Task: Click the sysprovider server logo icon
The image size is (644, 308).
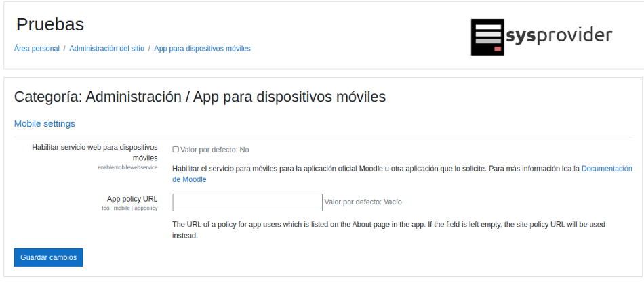Action: [x=487, y=37]
